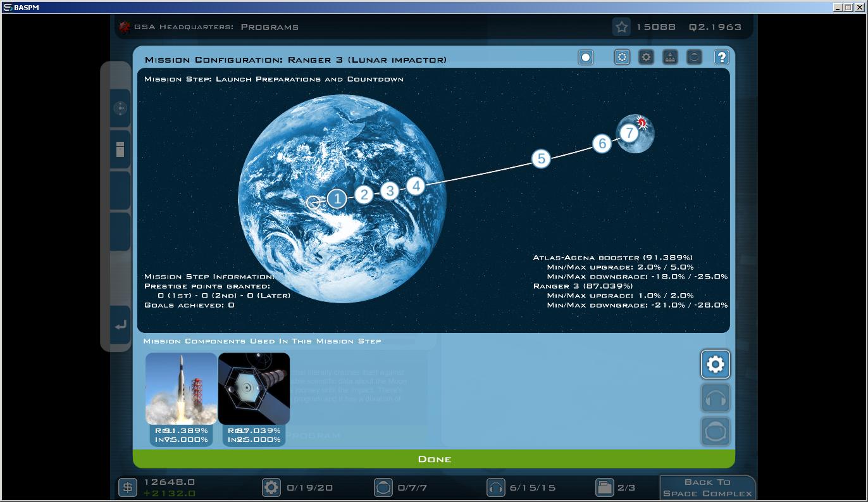
Task: Click the Mission Components Used heading
Action: (262, 341)
